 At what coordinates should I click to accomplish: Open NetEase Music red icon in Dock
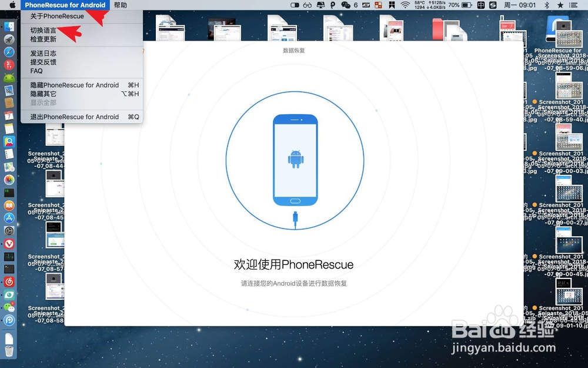point(9,281)
